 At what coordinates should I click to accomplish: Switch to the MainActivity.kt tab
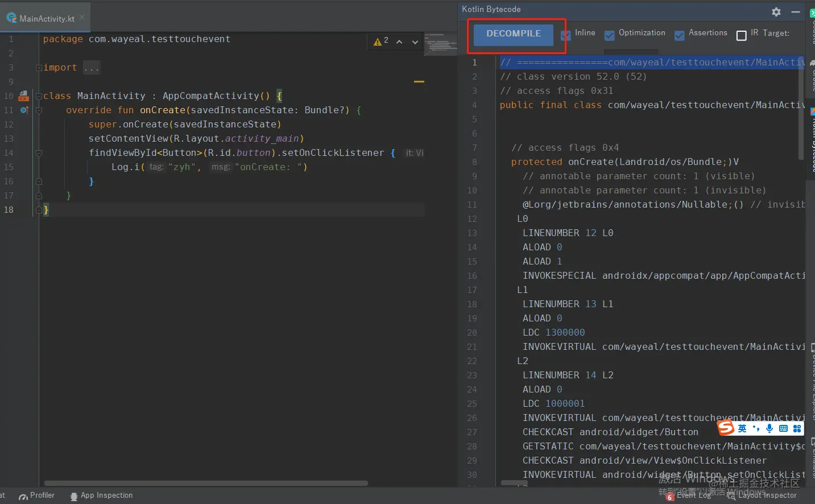(x=47, y=18)
